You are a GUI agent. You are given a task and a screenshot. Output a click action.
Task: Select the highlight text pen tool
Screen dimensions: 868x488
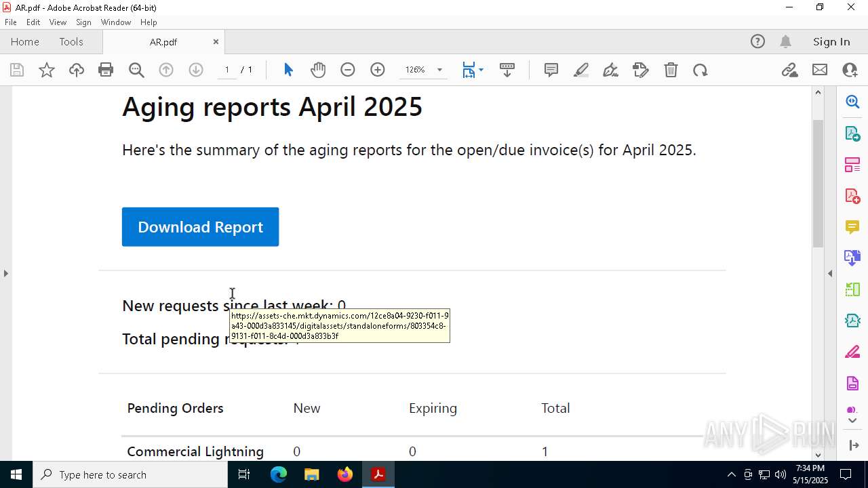(x=581, y=70)
